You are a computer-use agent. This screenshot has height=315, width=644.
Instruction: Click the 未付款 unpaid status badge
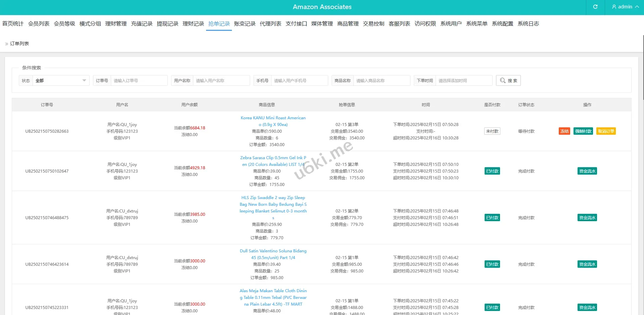point(492,131)
